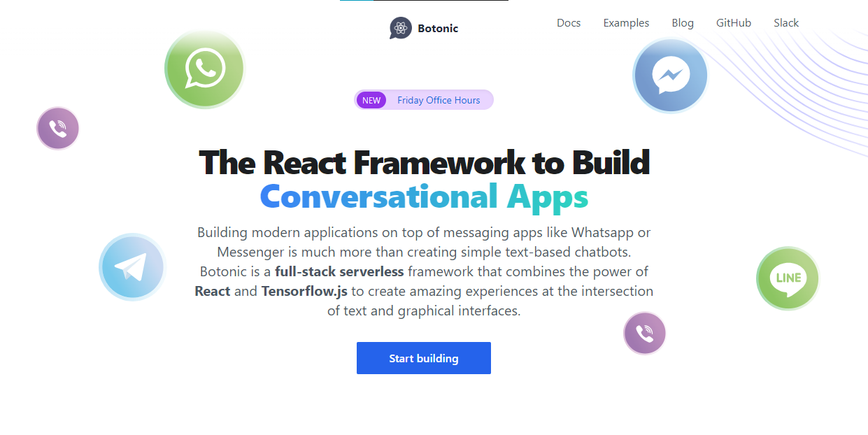The height and width of the screenshot is (435, 868).
Task: Click the bold Tensorflow.js text
Action: [x=304, y=291]
